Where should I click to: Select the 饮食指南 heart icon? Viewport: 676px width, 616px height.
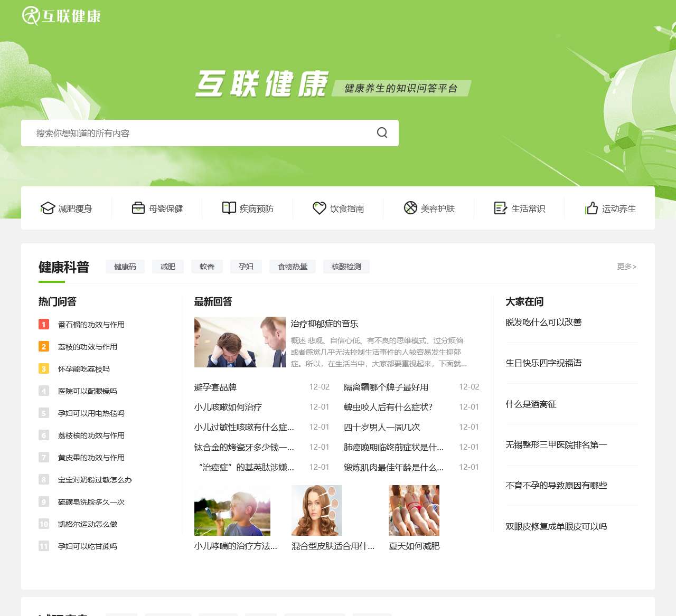point(320,208)
